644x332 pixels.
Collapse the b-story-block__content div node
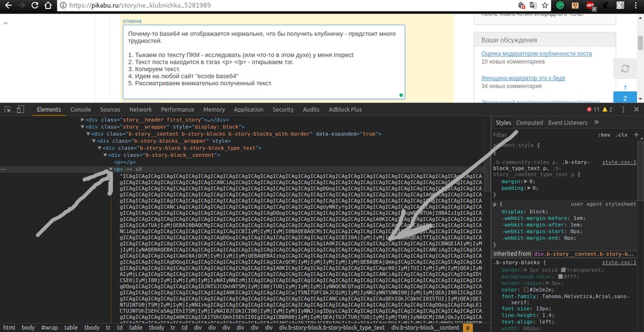pyautogui.click(x=105, y=155)
